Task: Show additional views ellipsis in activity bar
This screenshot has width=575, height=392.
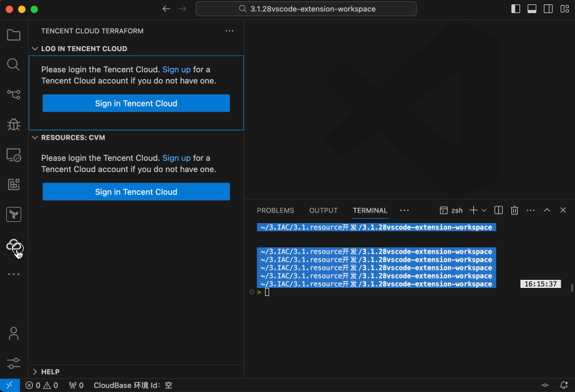Action: tap(14, 274)
